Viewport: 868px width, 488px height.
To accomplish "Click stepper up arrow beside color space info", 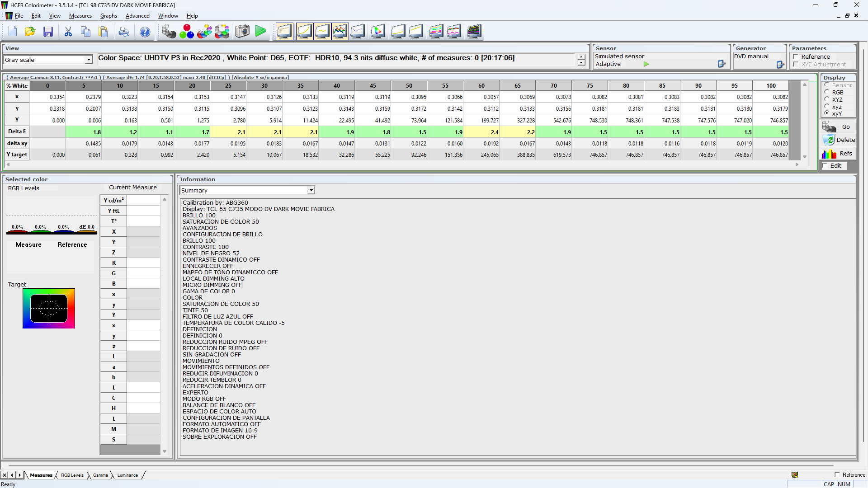I will tap(581, 57).
